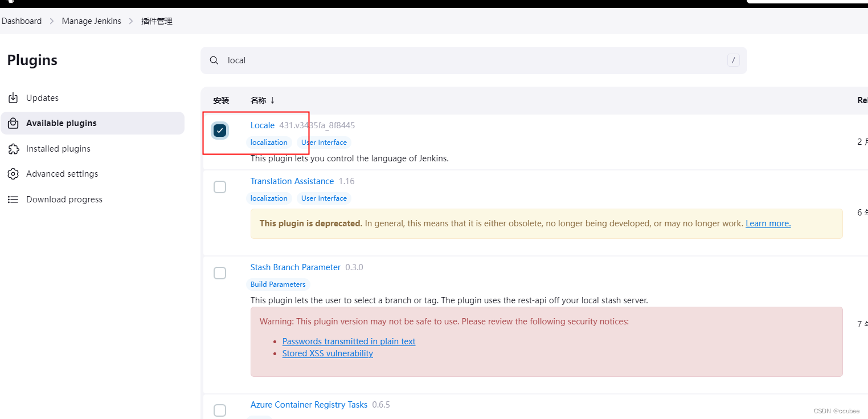Open Azure Container Registry Tasks plugin link
Screen dimensions: 868x419
pyautogui.click(x=309, y=405)
